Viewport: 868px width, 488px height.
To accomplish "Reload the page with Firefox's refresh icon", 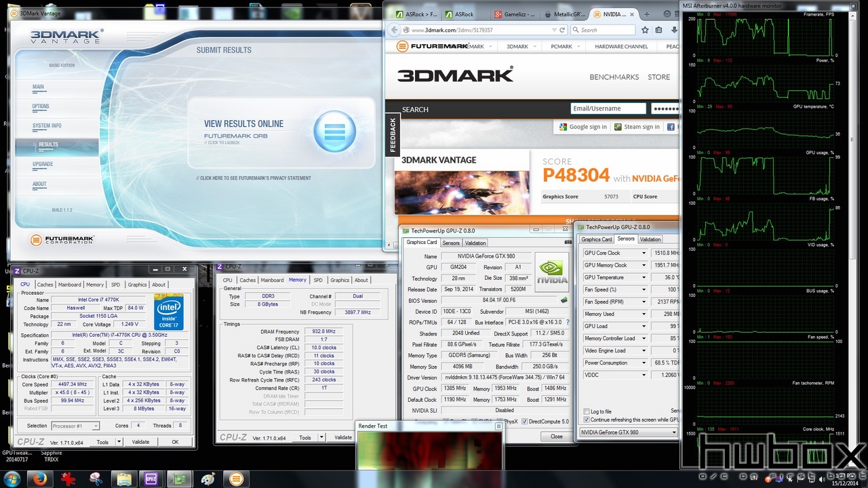I will [562, 30].
